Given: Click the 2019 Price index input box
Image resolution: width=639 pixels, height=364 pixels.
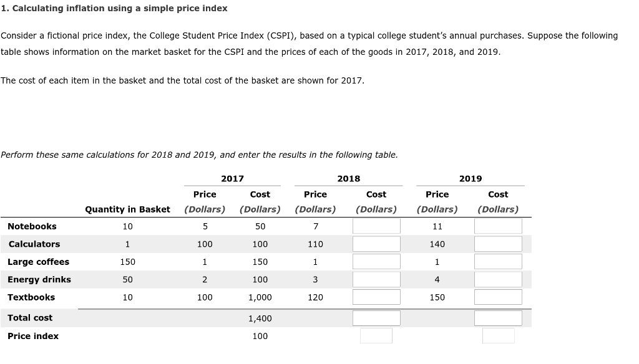Looking at the screenshot, I should tap(497, 336).
